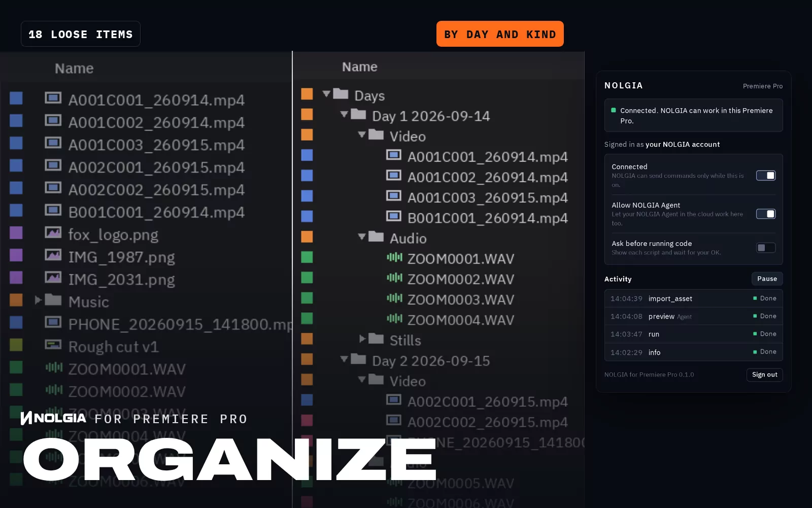Click the waveform icon of ZOOM0003.WAV in right tree

click(x=394, y=298)
